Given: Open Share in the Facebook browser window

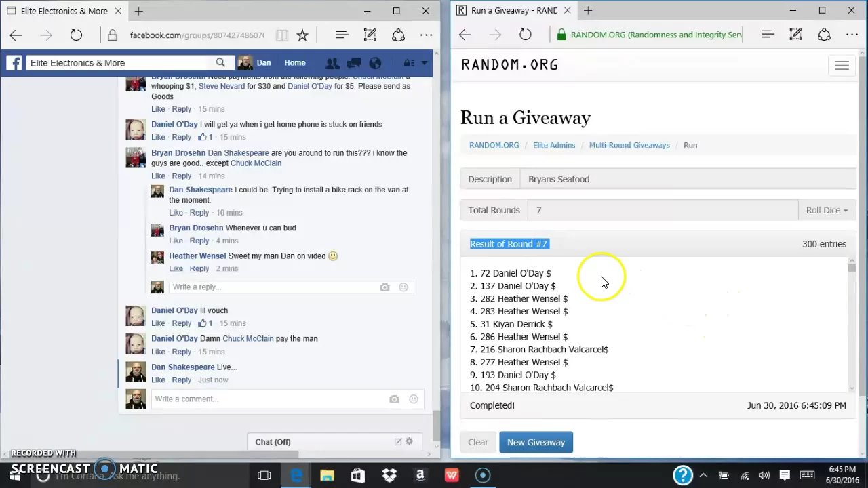Looking at the screenshot, I should tap(398, 35).
